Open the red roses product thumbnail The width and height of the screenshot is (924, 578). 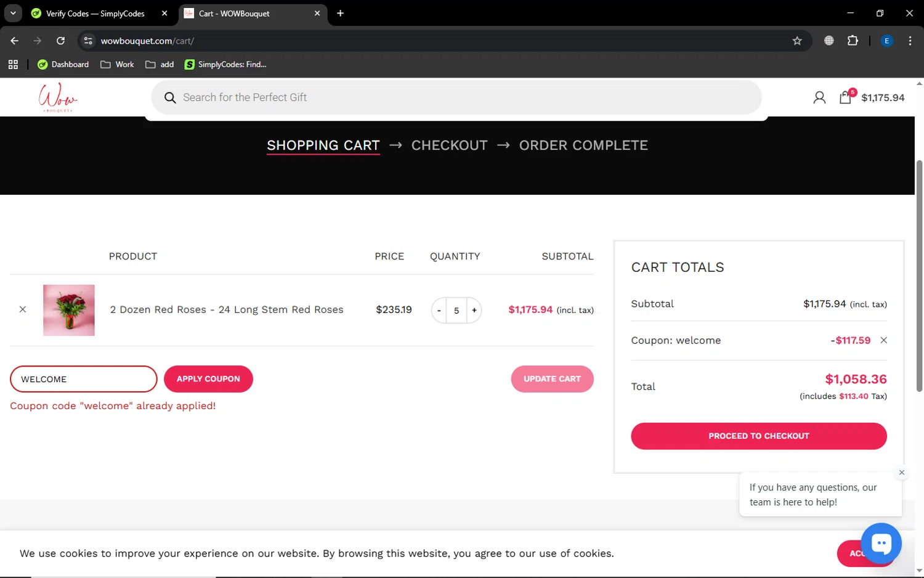click(x=69, y=310)
